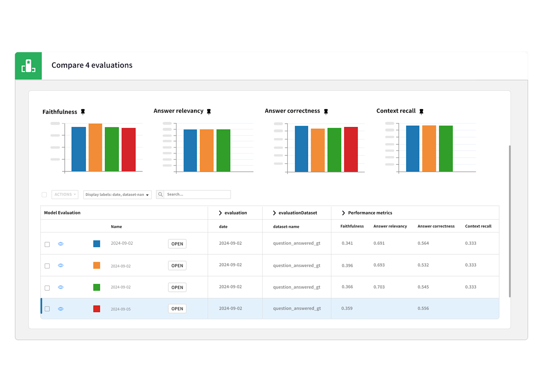Select the checkbox on the green evaluation row
Screen dimensions: 543x392
(x=47, y=288)
